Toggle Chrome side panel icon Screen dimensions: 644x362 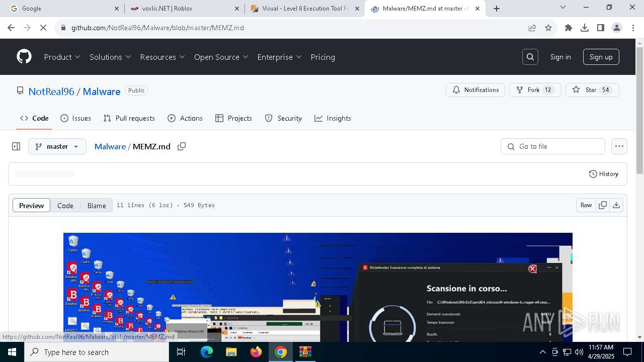601,28
